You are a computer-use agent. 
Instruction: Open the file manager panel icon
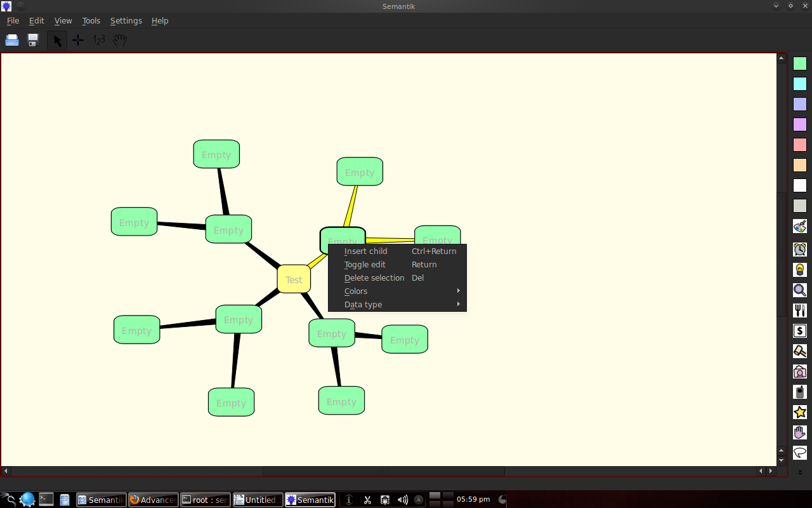point(65,500)
